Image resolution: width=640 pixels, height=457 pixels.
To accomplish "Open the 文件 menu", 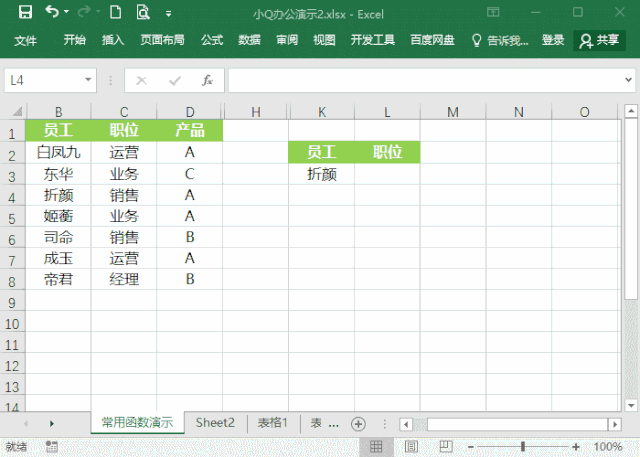I will (25, 40).
